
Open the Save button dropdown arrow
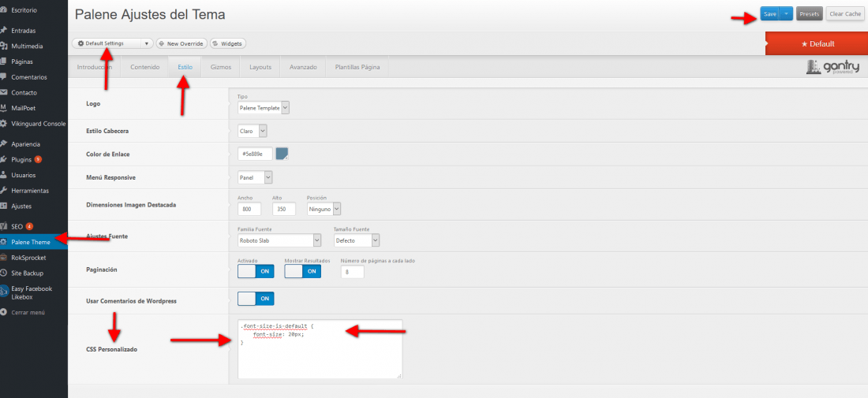pos(786,14)
